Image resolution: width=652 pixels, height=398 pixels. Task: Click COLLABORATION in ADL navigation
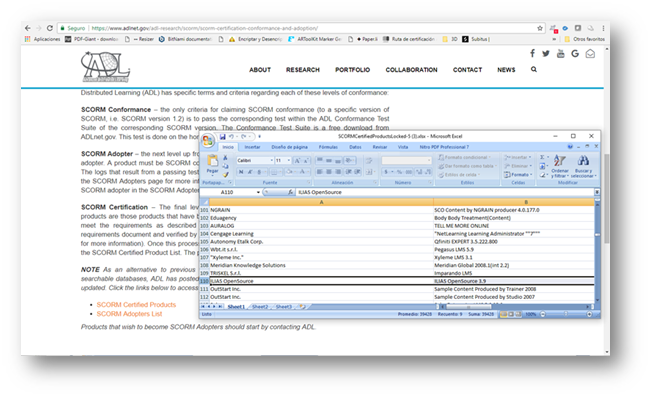click(411, 70)
